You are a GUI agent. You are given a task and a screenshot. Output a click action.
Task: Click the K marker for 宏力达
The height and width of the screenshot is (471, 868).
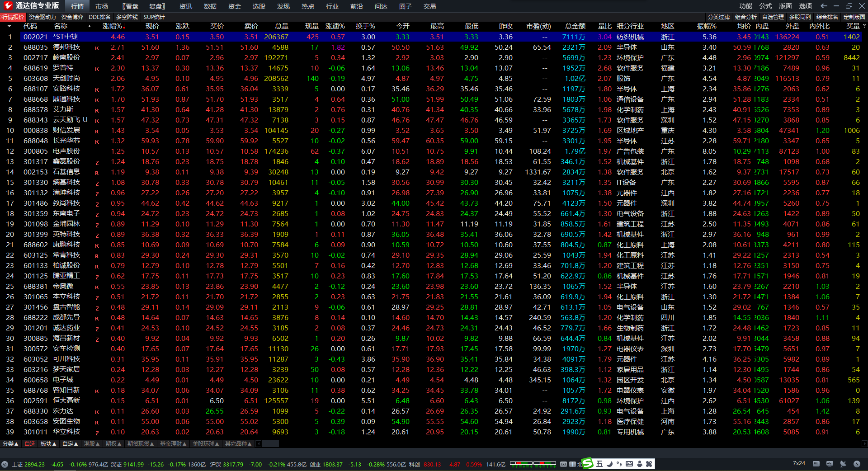pyautogui.click(x=97, y=412)
